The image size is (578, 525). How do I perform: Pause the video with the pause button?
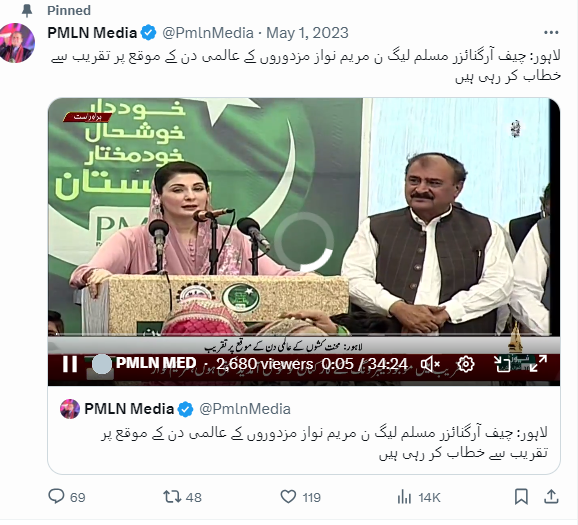pyautogui.click(x=70, y=364)
